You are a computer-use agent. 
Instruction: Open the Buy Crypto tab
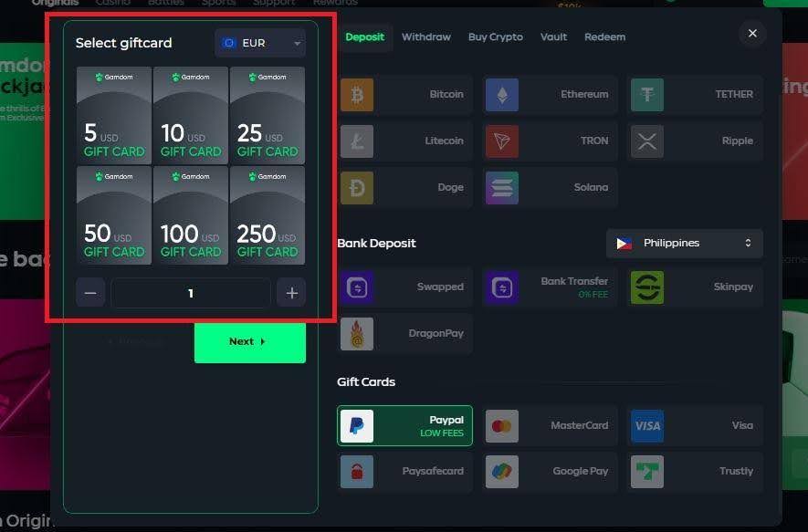(x=496, y=37)
